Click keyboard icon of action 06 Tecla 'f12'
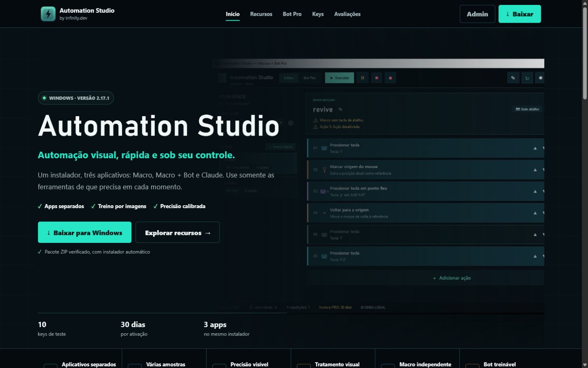The width and height of the screenshot is (588, 368). (324, 256)
